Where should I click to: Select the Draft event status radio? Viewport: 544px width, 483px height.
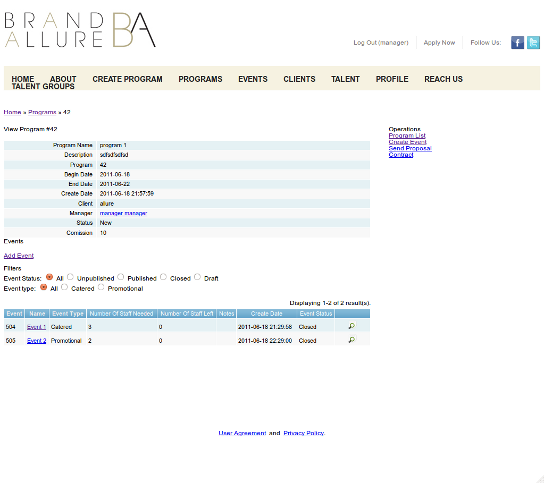(x=197, y=277)
